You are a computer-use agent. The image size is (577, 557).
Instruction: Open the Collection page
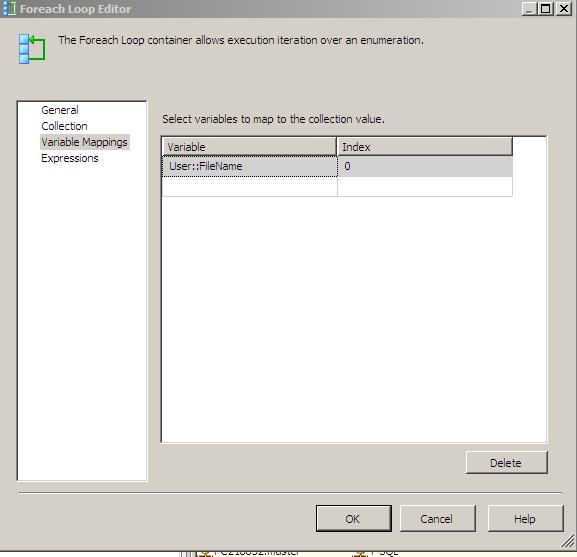tap(64, 126)
